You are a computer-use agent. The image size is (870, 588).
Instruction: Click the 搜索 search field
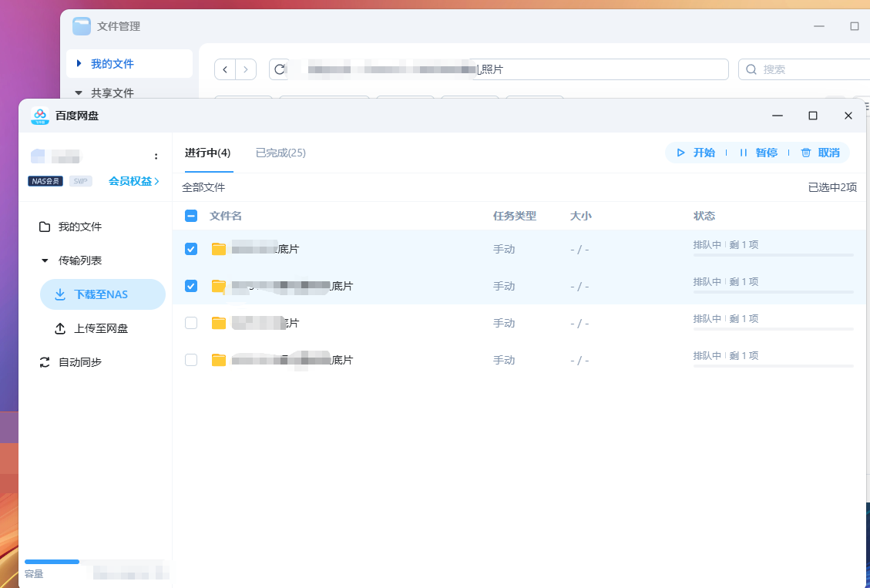(809, 69)
